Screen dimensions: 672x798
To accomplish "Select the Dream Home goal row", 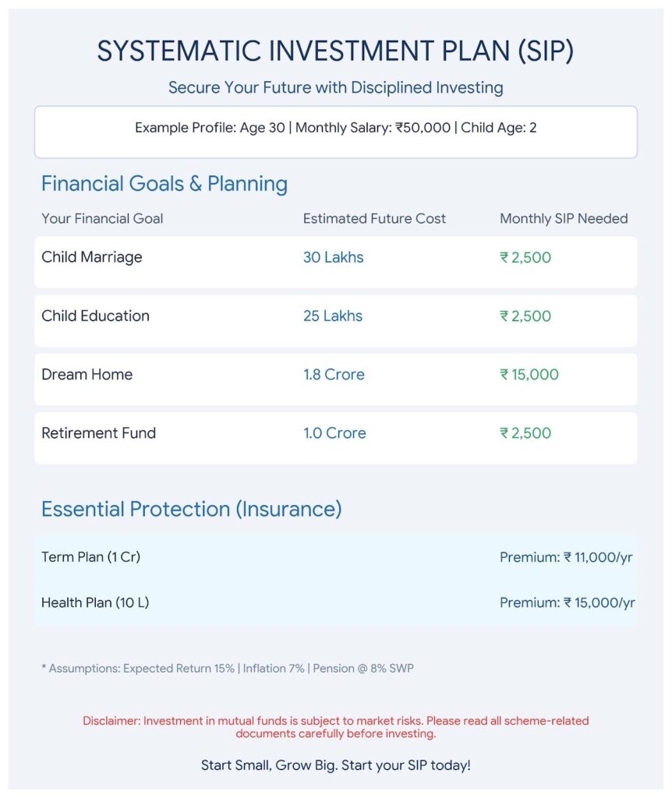I will tap(335, 380).
